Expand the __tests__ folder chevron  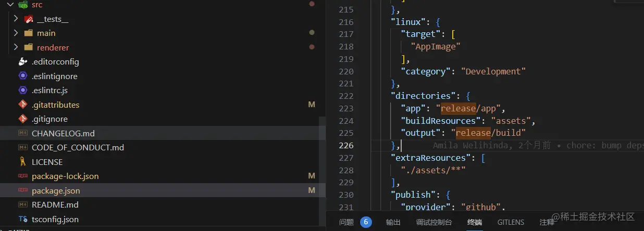16,18
